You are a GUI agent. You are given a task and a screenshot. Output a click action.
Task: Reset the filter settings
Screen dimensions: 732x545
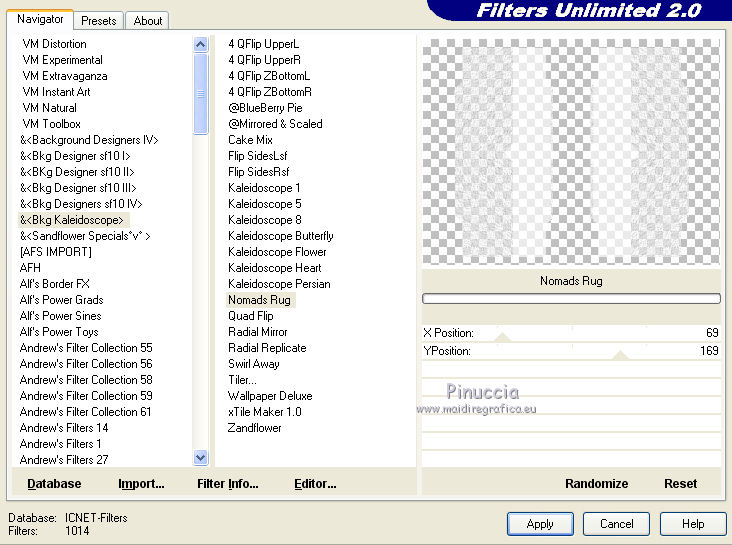tap(680, 483)
